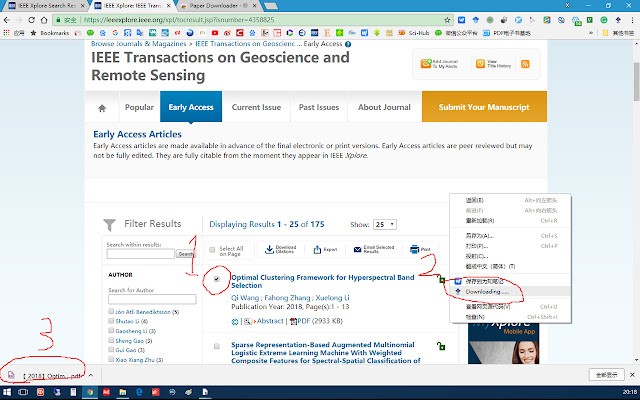Click the Email Selected Results envelope icon
640x400 pixels.
pyautogui.click(x=358, y=249)
